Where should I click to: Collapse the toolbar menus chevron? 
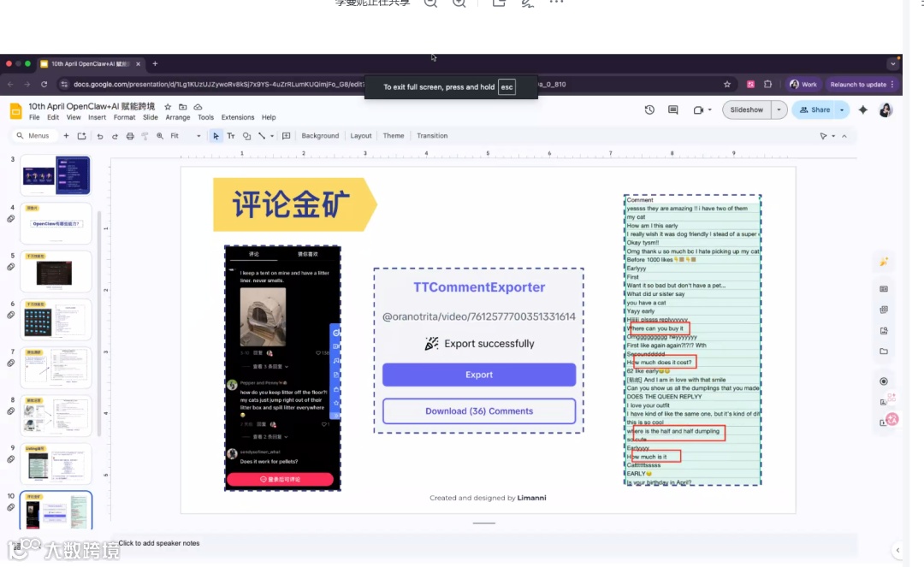(844, 136)
